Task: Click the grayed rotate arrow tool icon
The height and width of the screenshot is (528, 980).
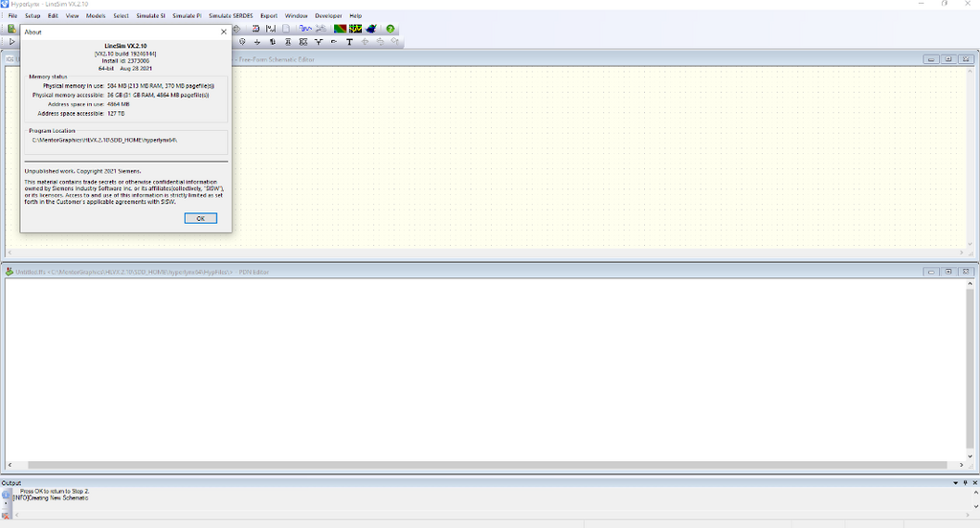Action: (380, 42)
